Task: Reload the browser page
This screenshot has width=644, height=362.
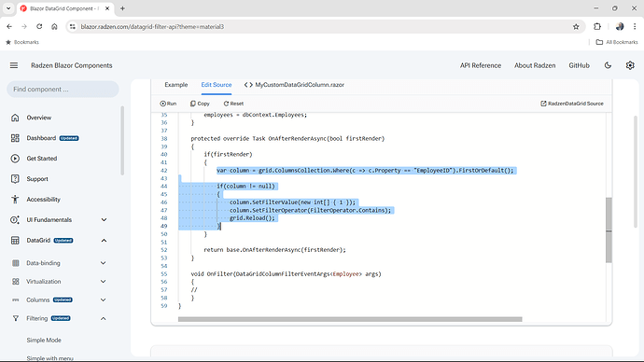Action: [x=39, y=27]
